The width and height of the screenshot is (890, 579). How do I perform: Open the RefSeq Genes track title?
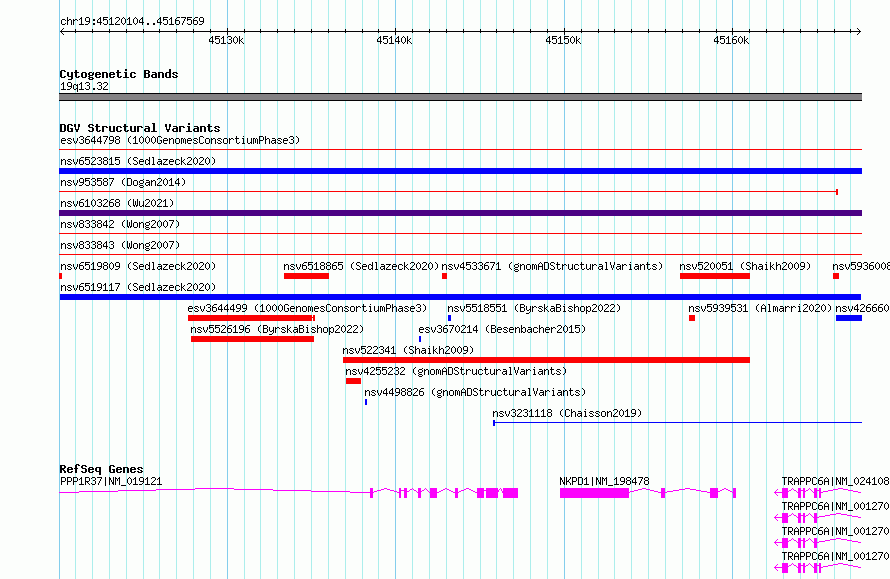102,469
